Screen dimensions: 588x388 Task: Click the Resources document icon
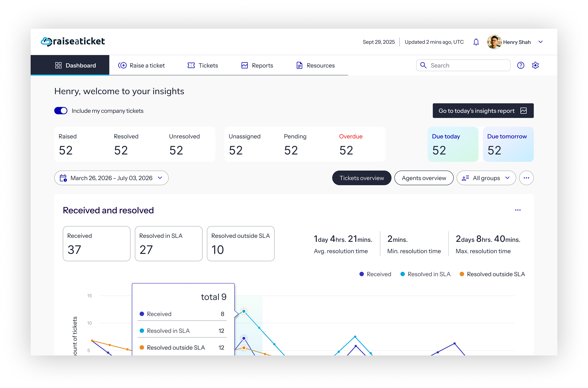coord(300,65)
